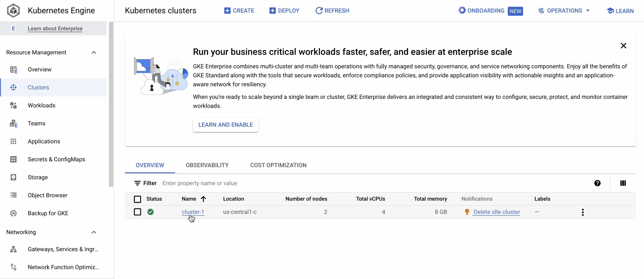
Task: Click the help question mark icon near the filter
Action: (x=597, y=183)
